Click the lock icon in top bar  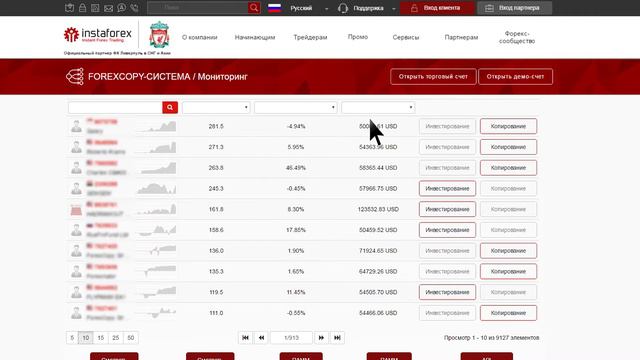pos(82,8)
